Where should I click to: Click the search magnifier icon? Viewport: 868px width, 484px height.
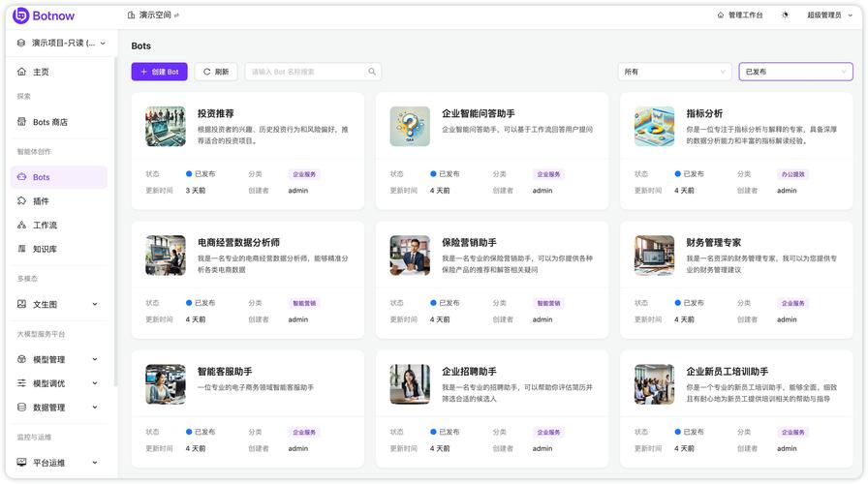[372, 72]
